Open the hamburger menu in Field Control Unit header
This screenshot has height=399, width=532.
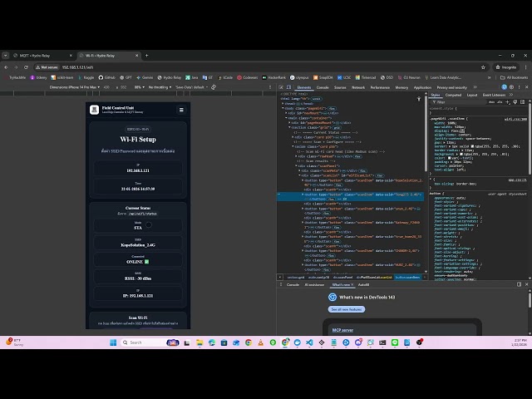pyautogui.click(x=181, y=110)
